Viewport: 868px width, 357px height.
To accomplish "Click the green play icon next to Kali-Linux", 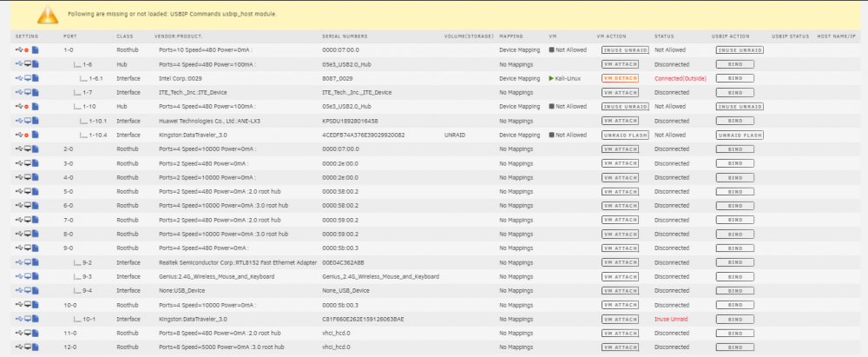I will pos(551,78).
